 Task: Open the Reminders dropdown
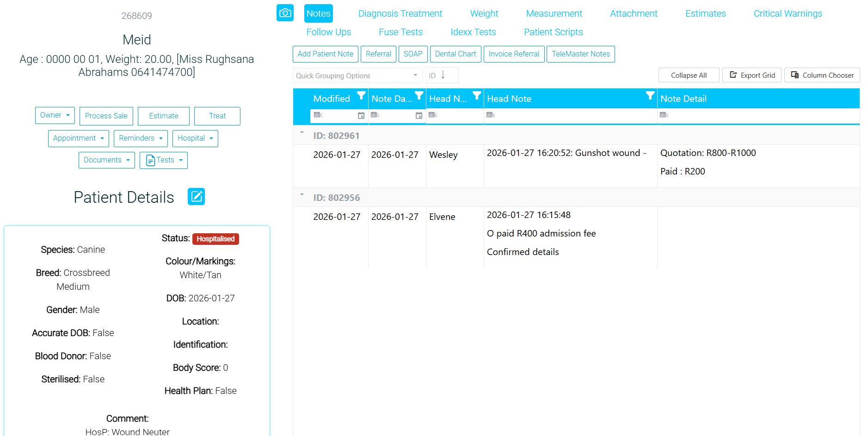point(141,138)
